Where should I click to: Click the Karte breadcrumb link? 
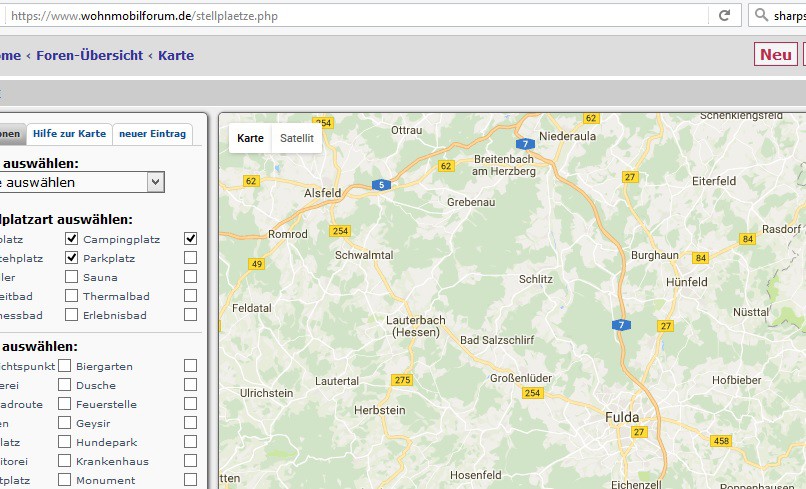[x=176, y=55]
